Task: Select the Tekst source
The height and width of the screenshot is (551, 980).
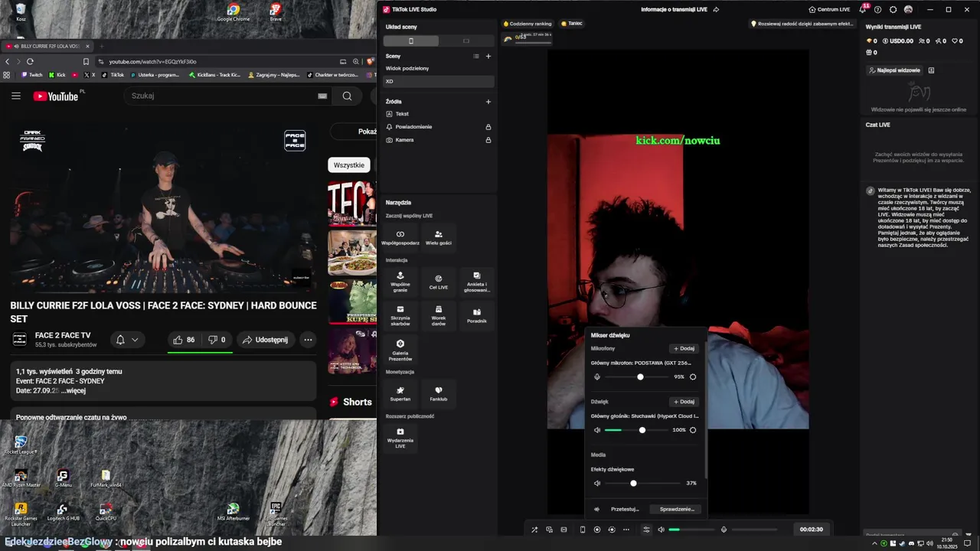Action: (439, 114)
